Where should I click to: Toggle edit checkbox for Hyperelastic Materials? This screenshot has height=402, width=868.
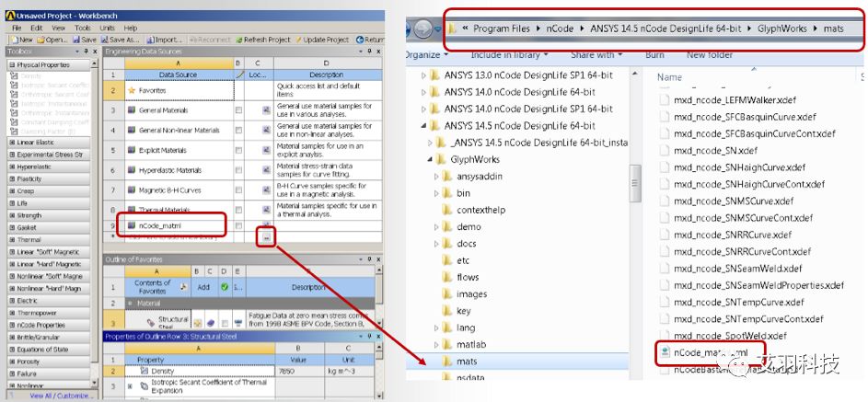(238, 170)
